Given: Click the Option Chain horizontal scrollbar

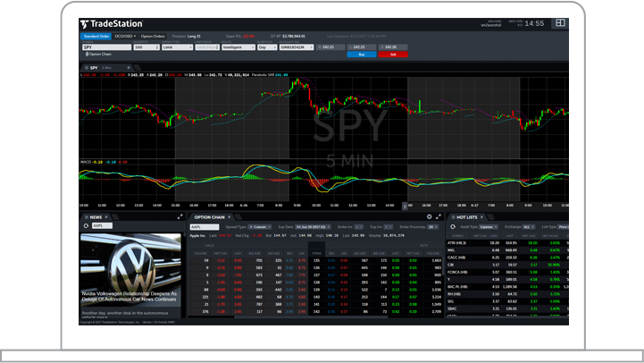Looking at the screenshot, I should (x=311, y=317).
